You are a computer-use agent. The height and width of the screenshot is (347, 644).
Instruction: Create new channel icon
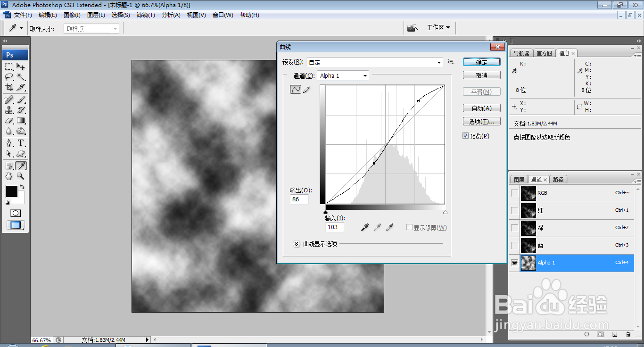(x=615, y=334)
